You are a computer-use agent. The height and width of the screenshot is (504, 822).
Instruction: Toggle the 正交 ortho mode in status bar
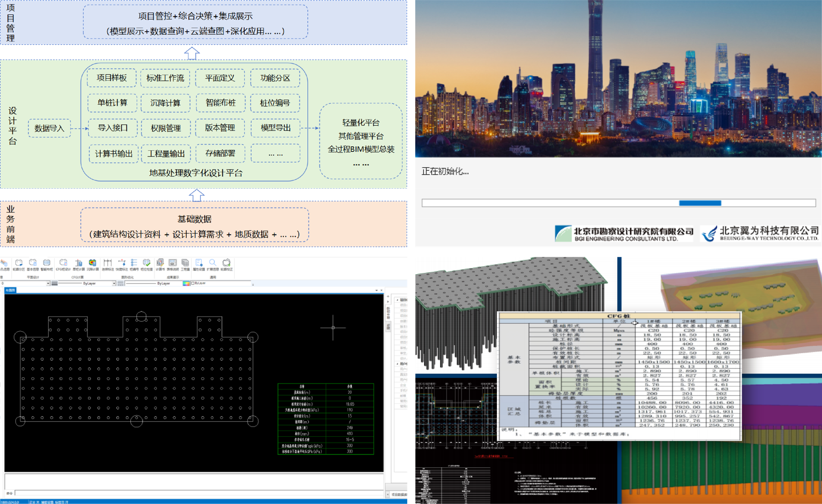pos(35,502)
